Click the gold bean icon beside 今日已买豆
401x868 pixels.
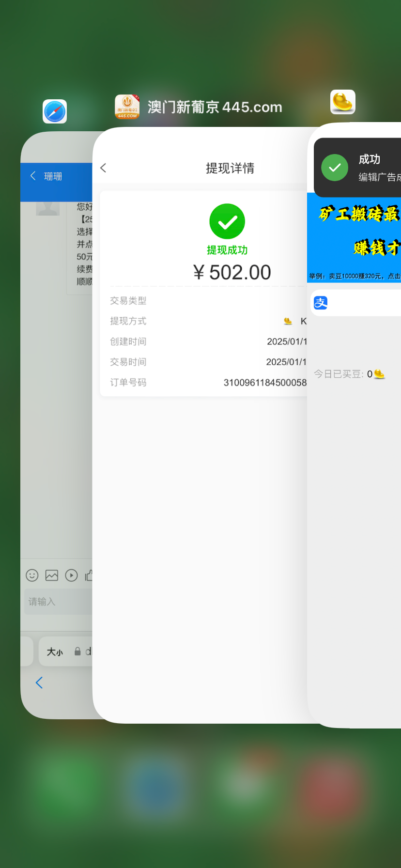click(379, 374)
